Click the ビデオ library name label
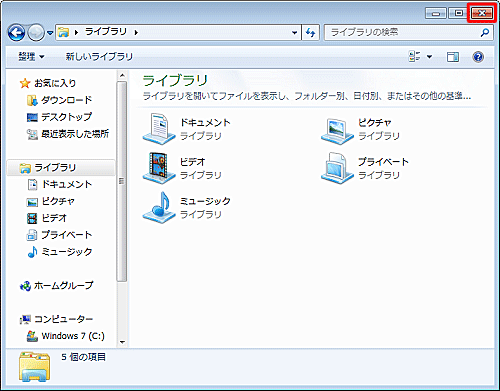Viewport: 500px width, 391px height. (x=193, y=162)
